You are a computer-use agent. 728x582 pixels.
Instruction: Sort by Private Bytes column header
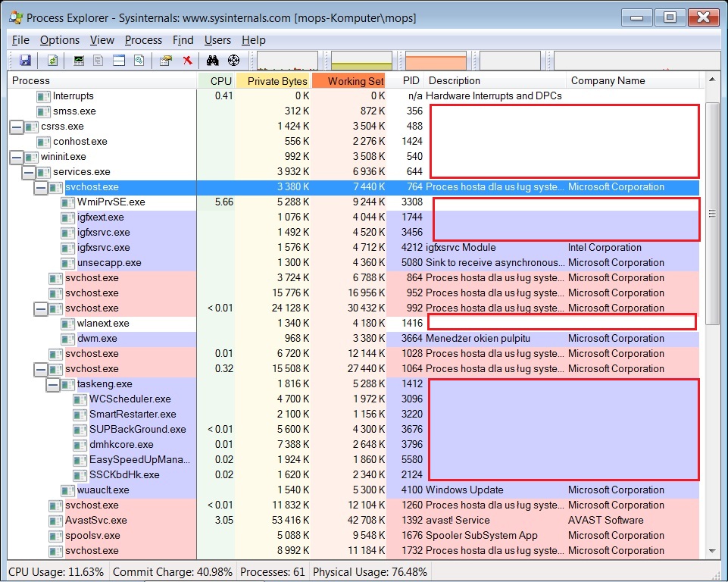273,81
